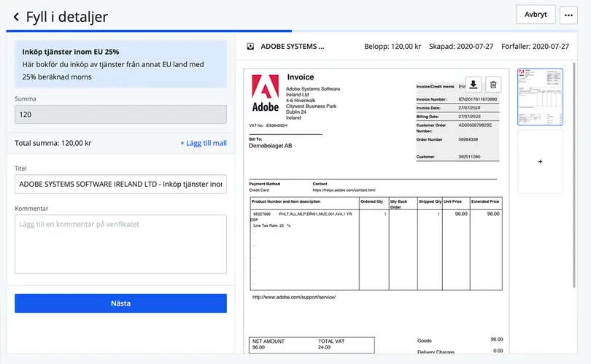
Task: Click the Adobe logo on the invoice
Action: pos(266,93)
